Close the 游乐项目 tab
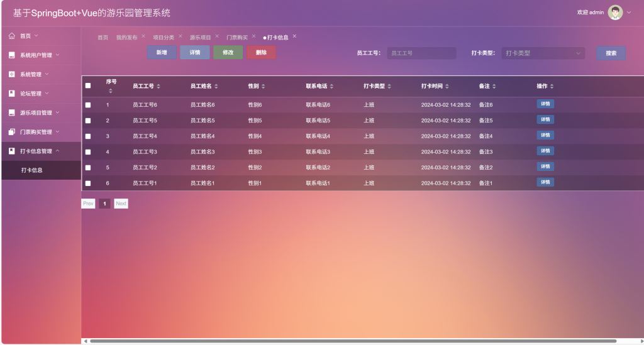This screenshot has width=644, height=345. [217, 36]
